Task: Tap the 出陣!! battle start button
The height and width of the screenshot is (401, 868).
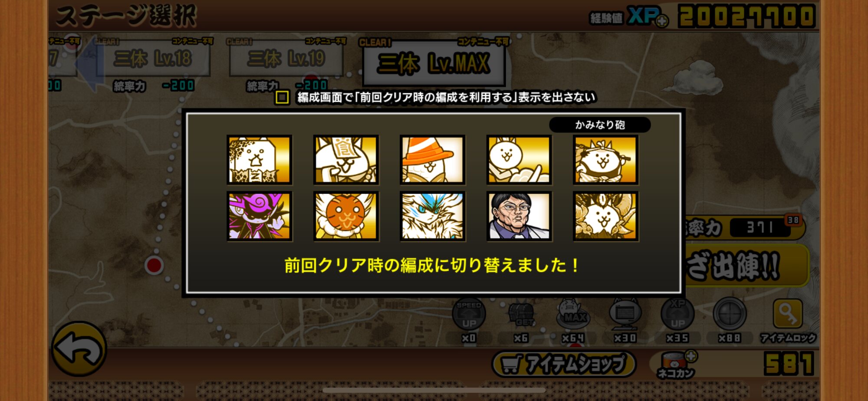Action: pos(746,266)
